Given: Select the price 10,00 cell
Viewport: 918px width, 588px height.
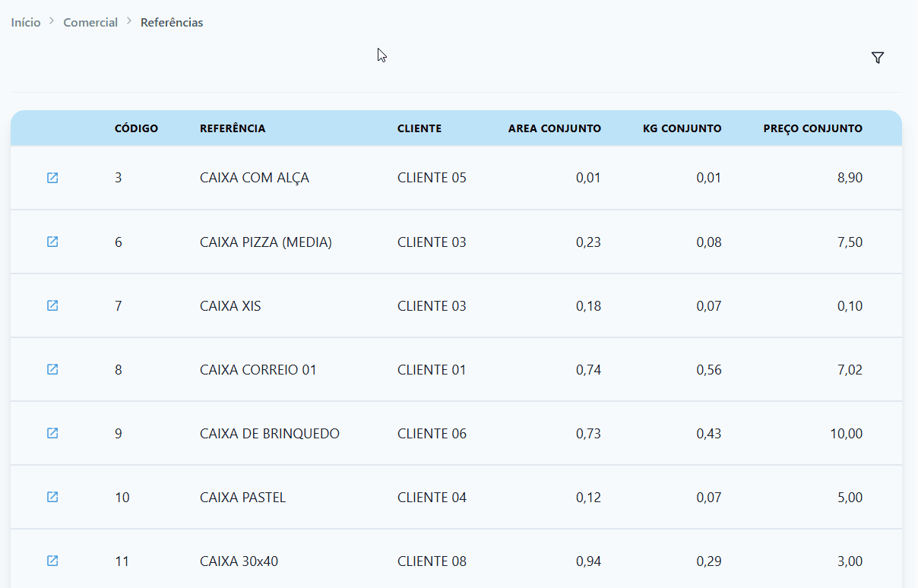Looking at the screenshot, I should pos(847,434).
